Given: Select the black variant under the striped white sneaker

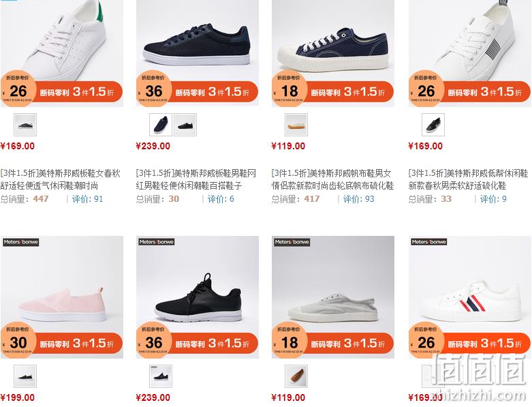Looking at the screenshot, I should click(433, 125).
